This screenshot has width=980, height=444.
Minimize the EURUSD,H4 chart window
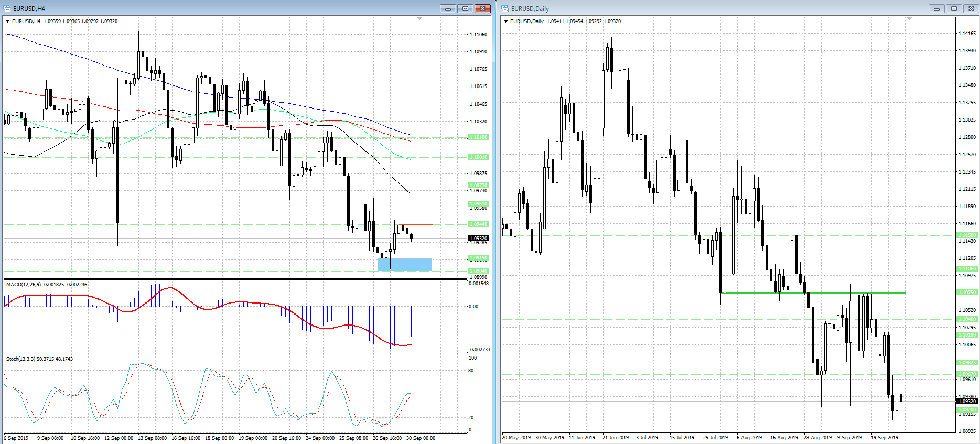point(448,8)
